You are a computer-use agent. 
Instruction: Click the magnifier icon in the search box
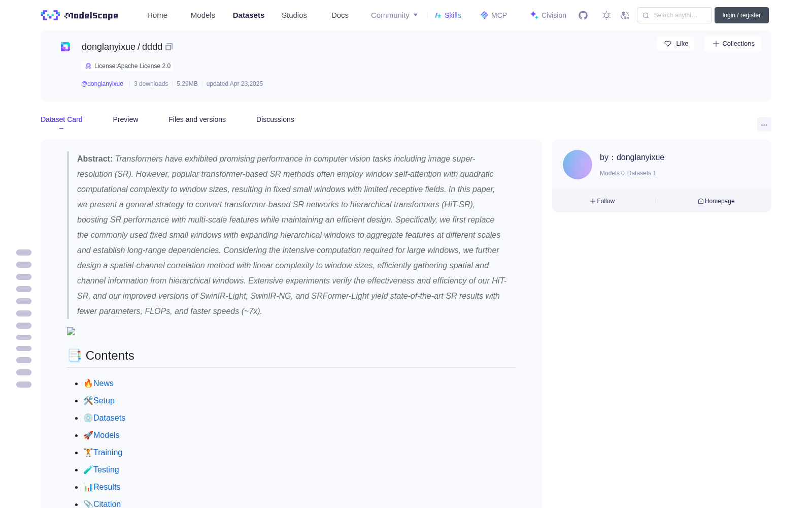point(646,15)
